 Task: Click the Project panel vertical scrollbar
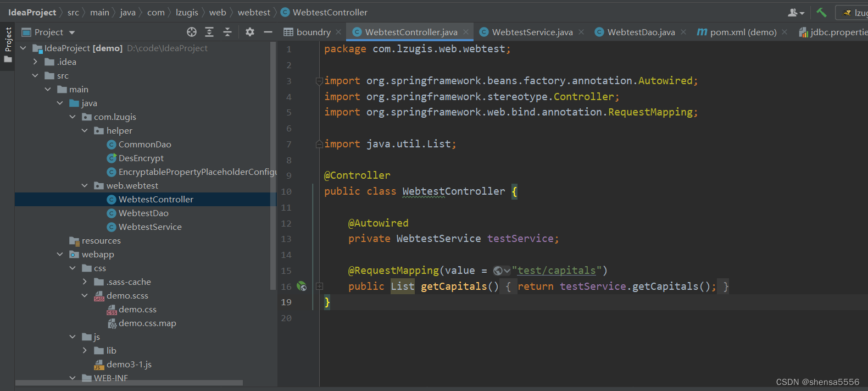[273, 166]
